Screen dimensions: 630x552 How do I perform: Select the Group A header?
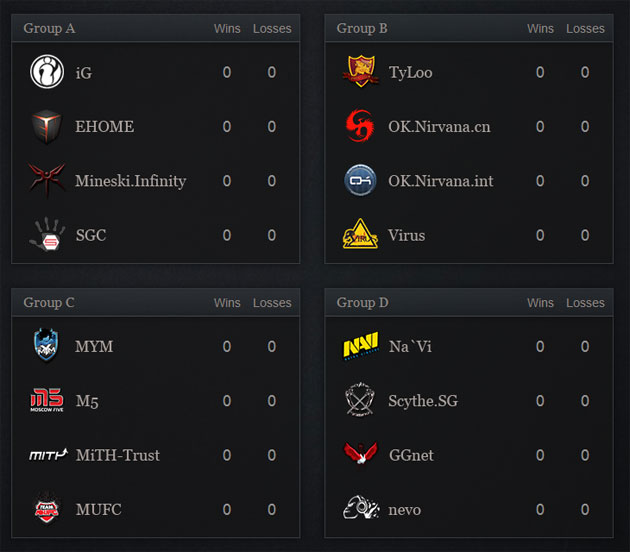(49, 28)
